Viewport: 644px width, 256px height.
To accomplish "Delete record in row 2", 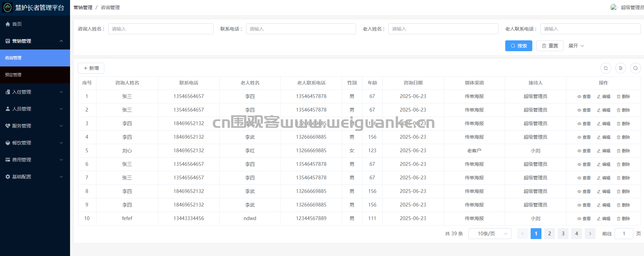I will point(623,110).
